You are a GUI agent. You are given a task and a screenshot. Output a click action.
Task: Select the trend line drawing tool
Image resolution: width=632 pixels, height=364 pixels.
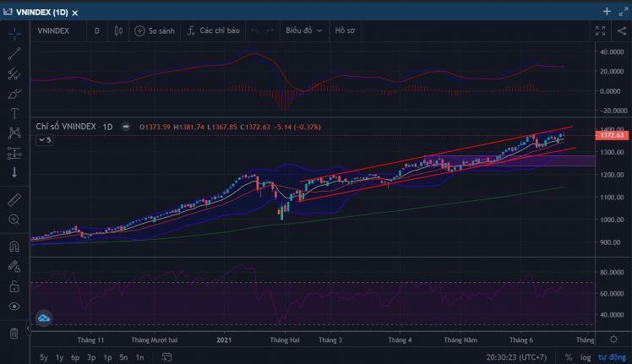pos(14,54)
